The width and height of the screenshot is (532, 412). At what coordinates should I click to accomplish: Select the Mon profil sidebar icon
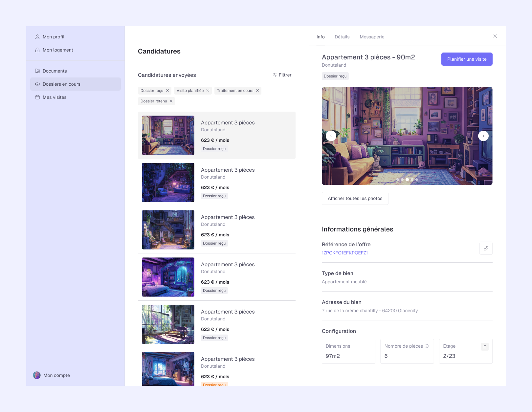[37, 37]
